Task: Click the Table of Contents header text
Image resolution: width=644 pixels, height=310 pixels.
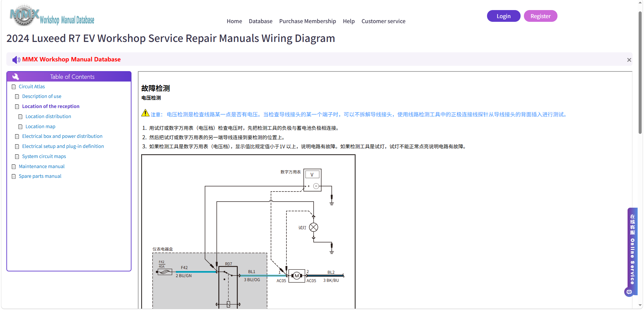Action: [72, 77]
